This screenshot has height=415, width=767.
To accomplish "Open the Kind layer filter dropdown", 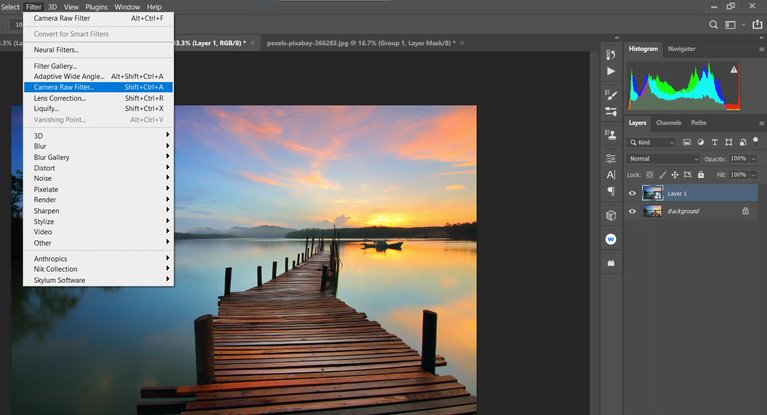I will pos(652,142).
